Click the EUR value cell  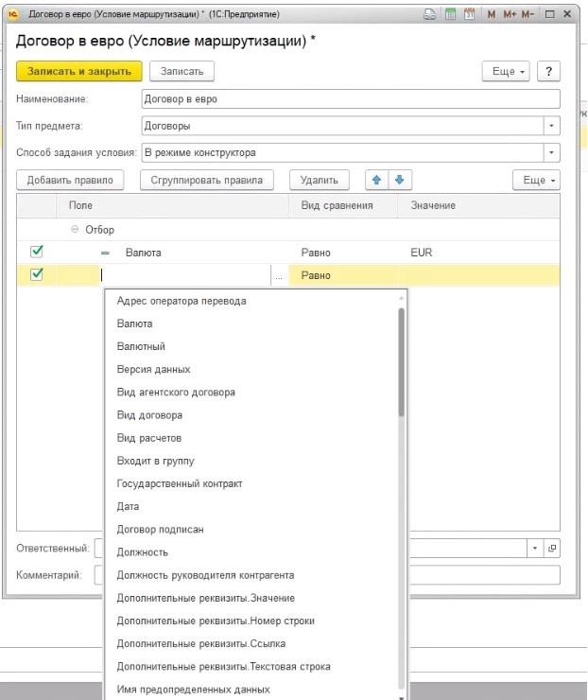(x=478, y=253)
